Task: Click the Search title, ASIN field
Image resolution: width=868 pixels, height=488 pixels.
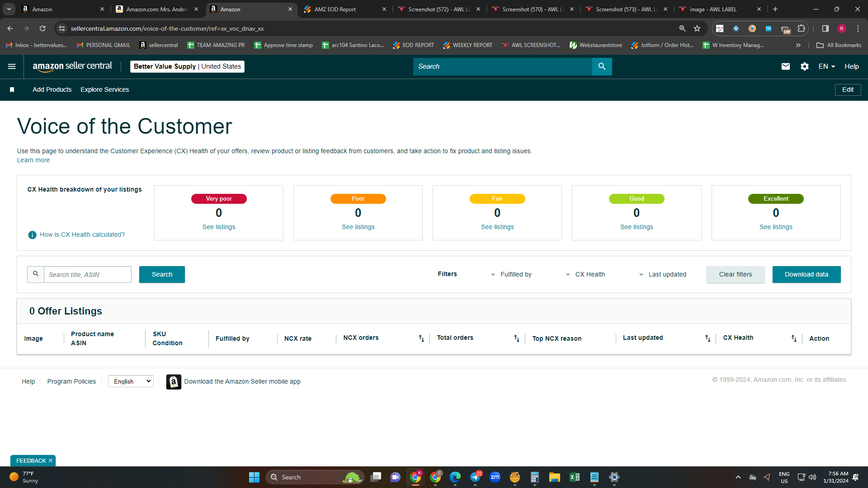Action: [88, 274]
